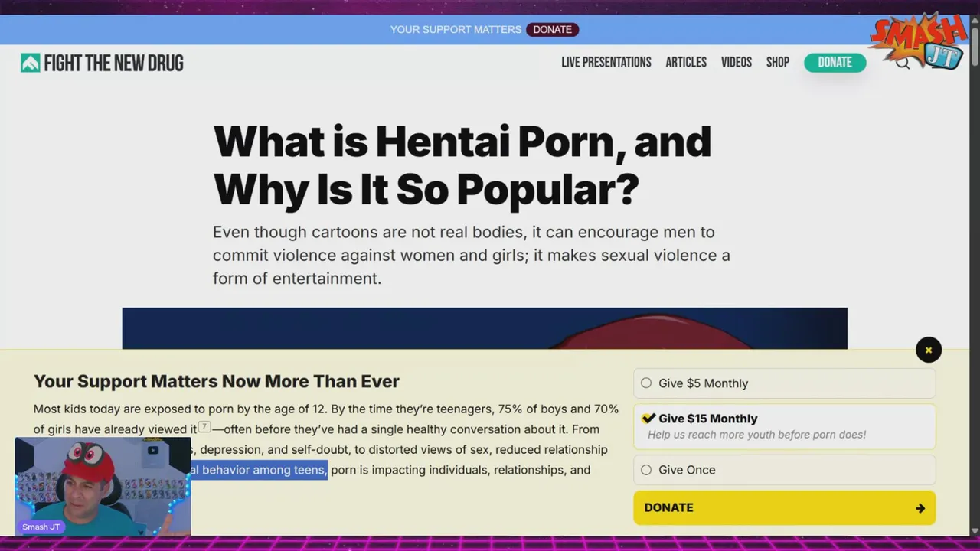Click green Donate button in navigation
This screenshot has height=551, width=980.
click(x=835, y=63)
